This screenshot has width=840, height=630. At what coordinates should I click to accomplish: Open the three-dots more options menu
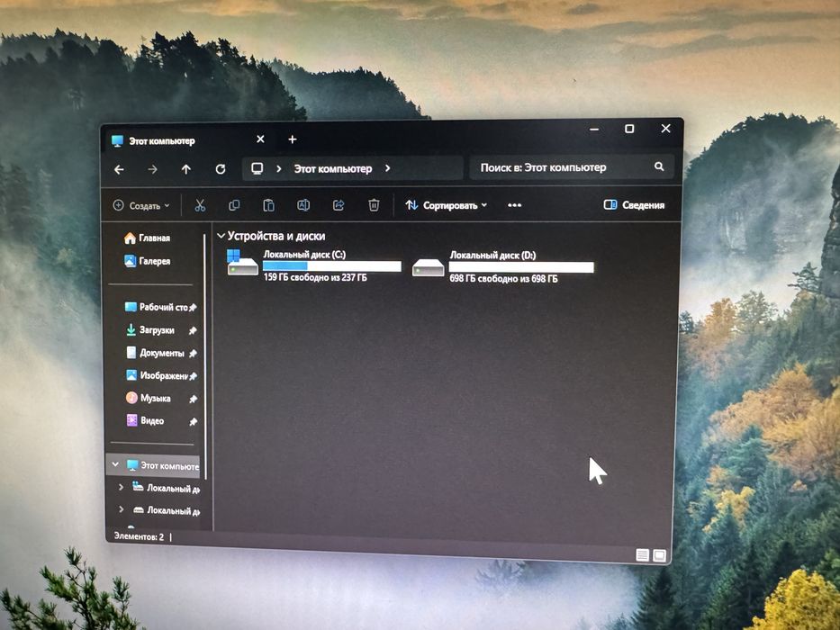(514, 205)
